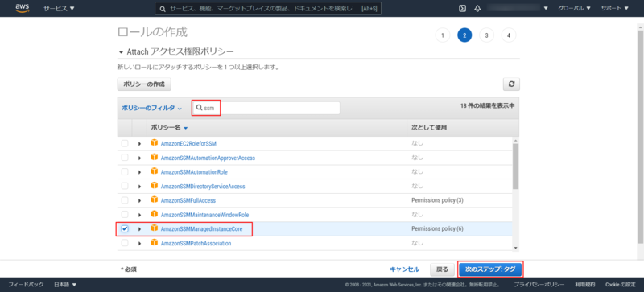
Task: Expand the AmazonSSMPatchAssociation row details
Action: [139, 244]
